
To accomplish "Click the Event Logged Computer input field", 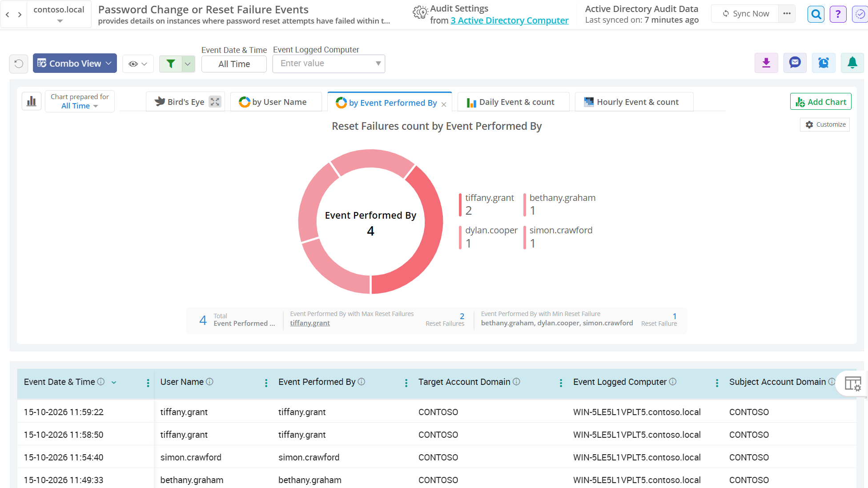I will (x=329, y=64).
